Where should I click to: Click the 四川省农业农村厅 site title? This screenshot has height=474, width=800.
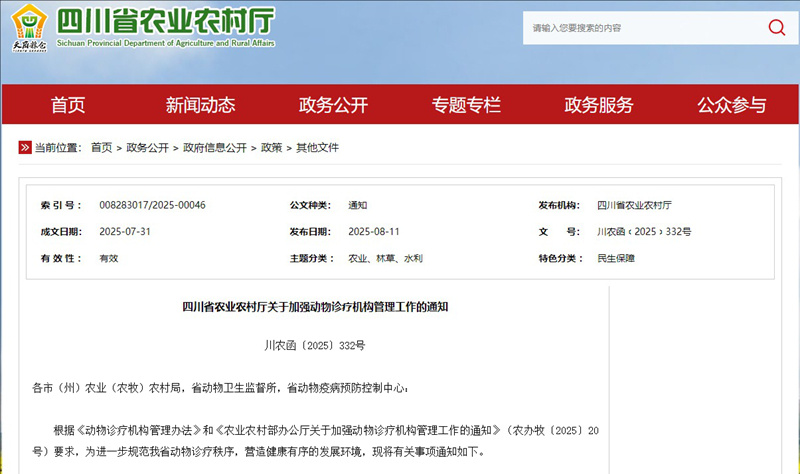[166, 21]
